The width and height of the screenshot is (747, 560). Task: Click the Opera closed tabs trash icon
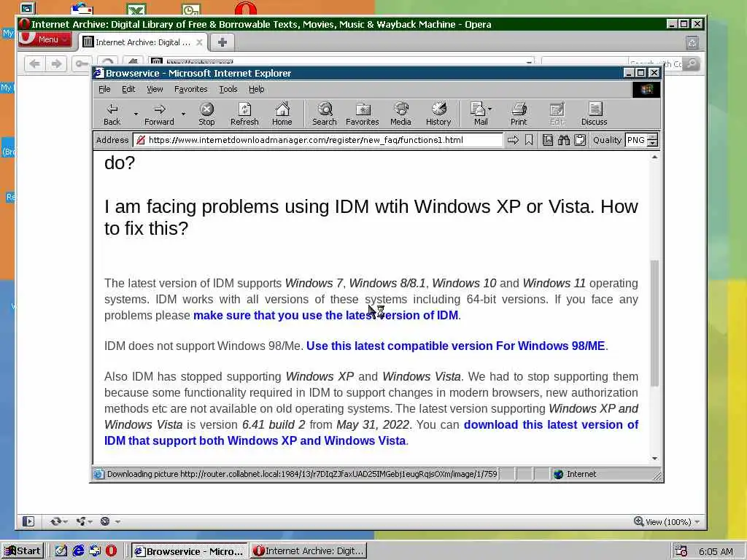coord(692,43)
